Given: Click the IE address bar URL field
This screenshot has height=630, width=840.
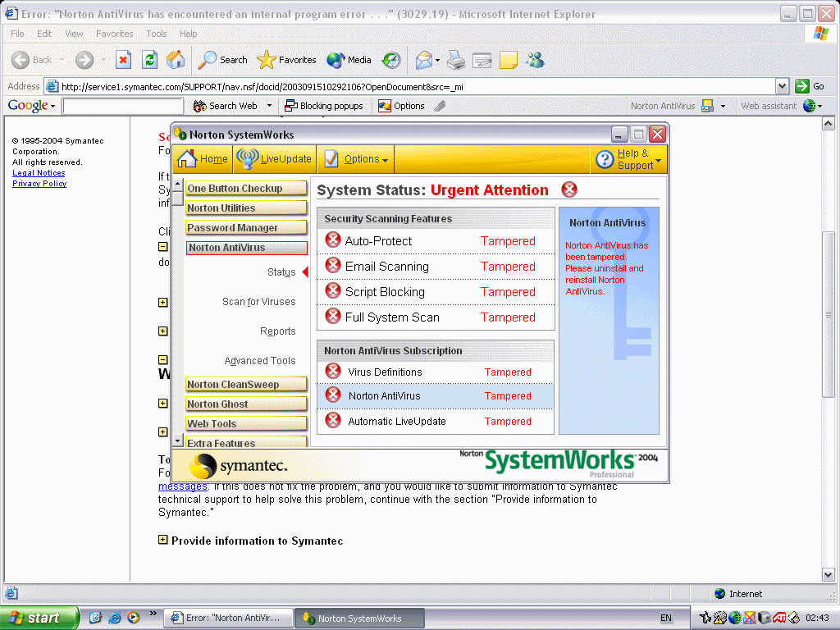Looking at the screenshot, I should [x=410, y=86].
